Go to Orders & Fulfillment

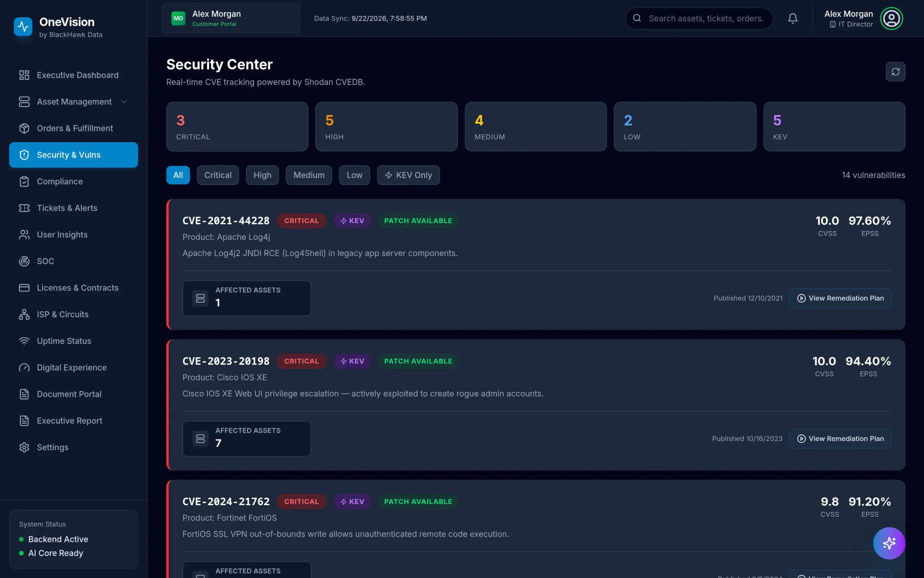74,128
